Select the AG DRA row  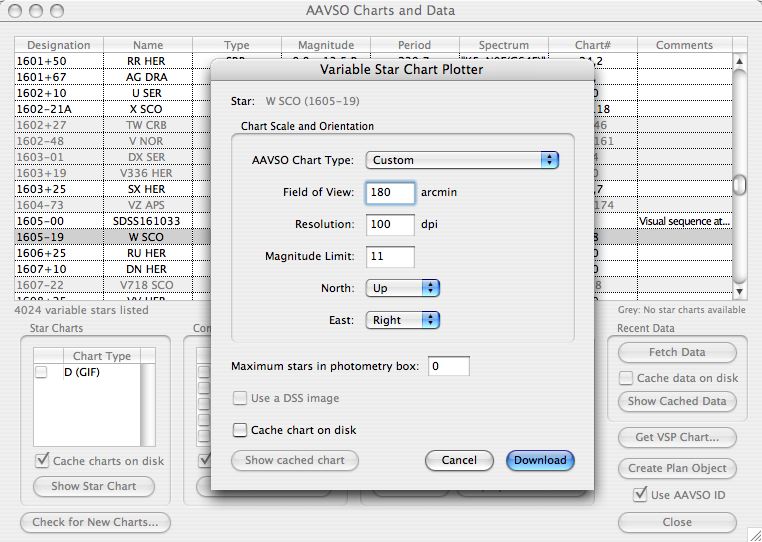point(373,77)
